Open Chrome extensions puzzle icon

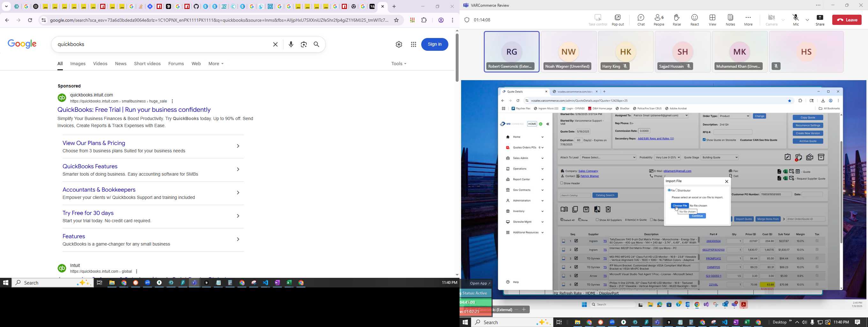[x=424, y=20]
